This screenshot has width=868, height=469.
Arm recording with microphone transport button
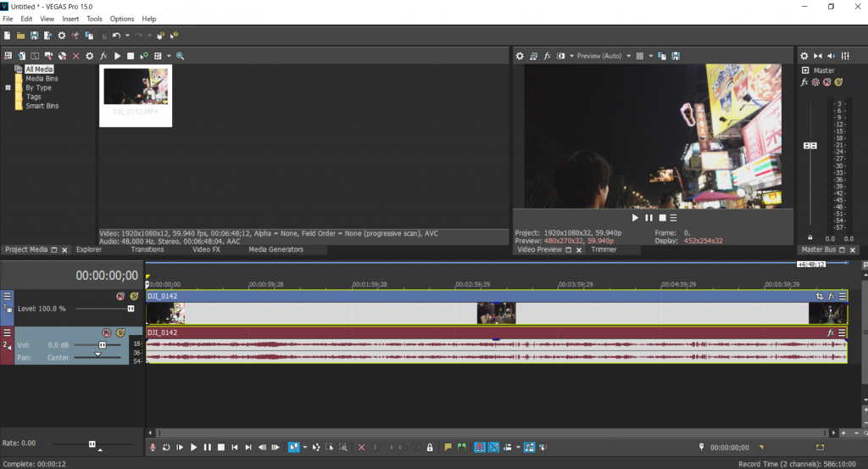(x=153, y=448)
